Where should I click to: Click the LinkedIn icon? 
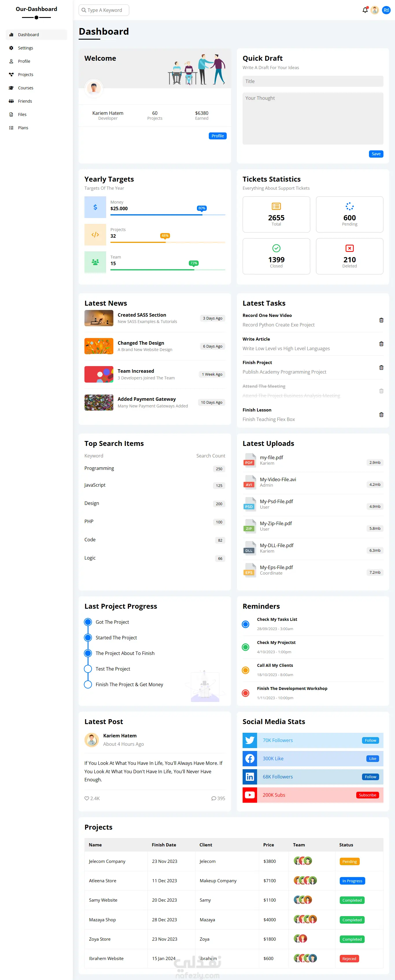(250, 776)
